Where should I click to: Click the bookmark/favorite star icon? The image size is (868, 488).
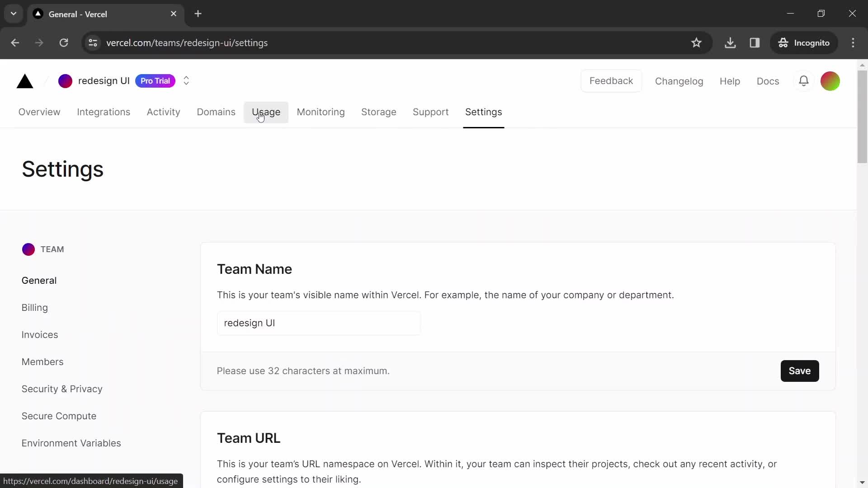tap(696, 43)
